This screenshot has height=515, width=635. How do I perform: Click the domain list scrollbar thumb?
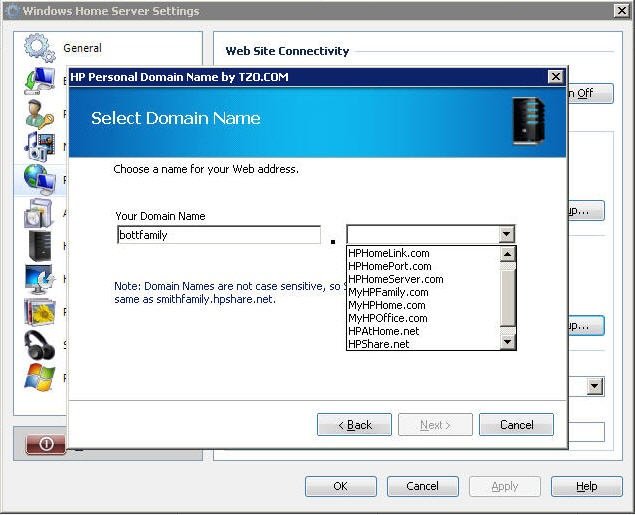(x=507, y=297)
